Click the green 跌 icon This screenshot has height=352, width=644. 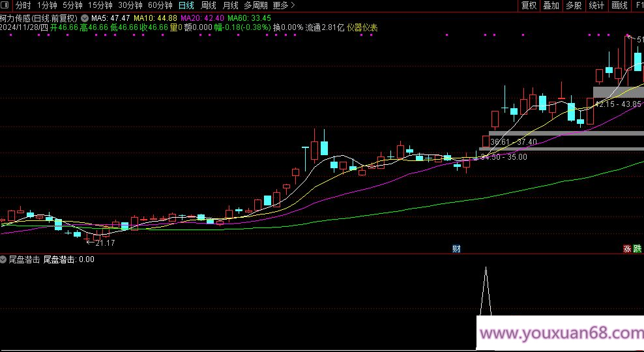pyautogui.click(x=637, y=248)
